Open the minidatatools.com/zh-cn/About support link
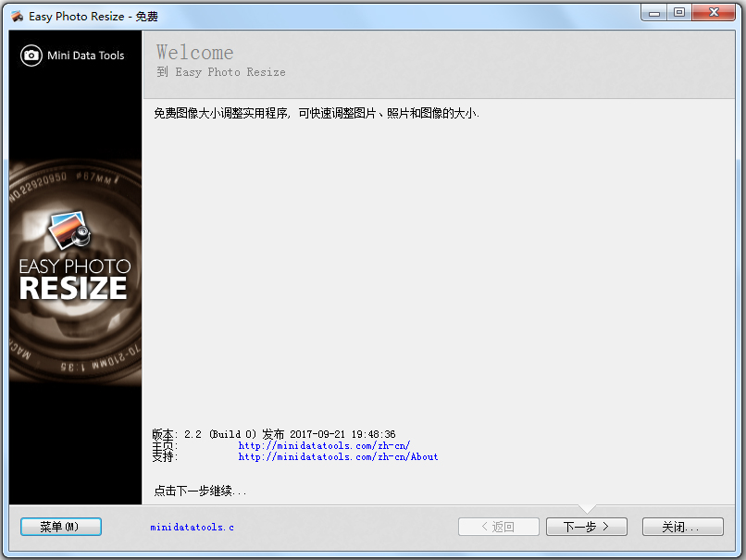This screenshot has width=746, height=560. click(338, 456)
